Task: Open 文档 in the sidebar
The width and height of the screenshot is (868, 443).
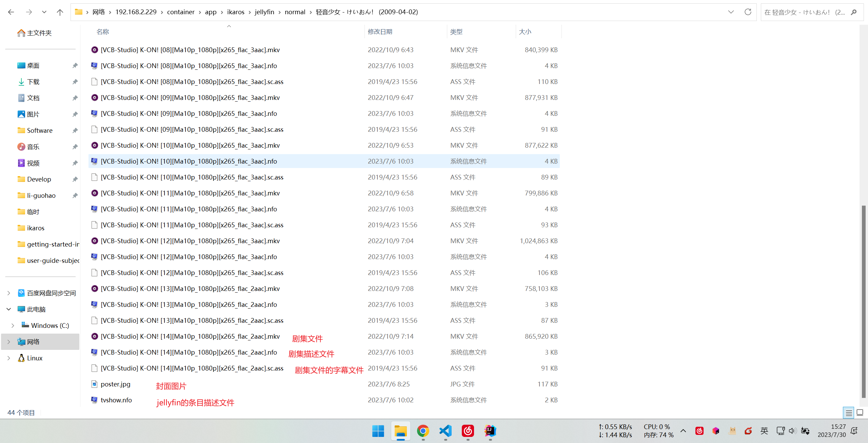Action: click(28, 98)
